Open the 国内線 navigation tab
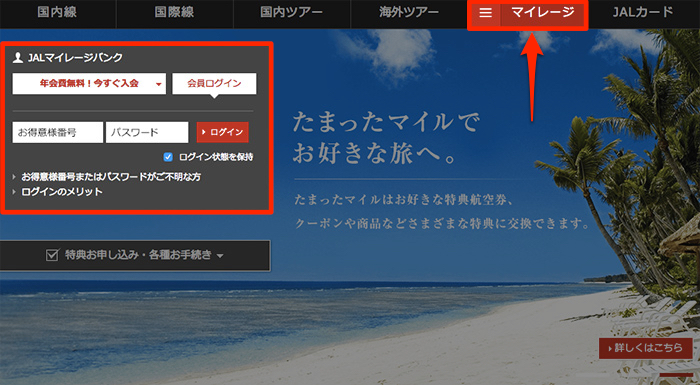Image resolution: width=700 pixels, height=385 pixels. pyautogui.click(x=58, y=13)
